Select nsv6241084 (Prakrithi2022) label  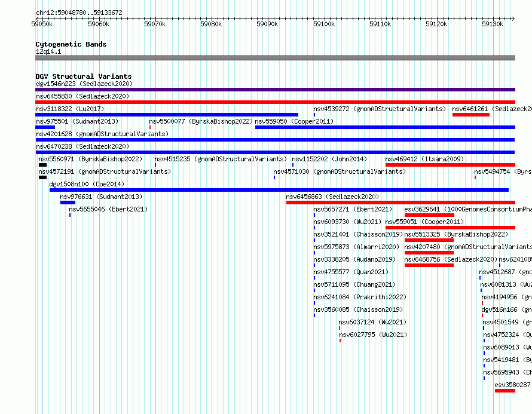360,297
